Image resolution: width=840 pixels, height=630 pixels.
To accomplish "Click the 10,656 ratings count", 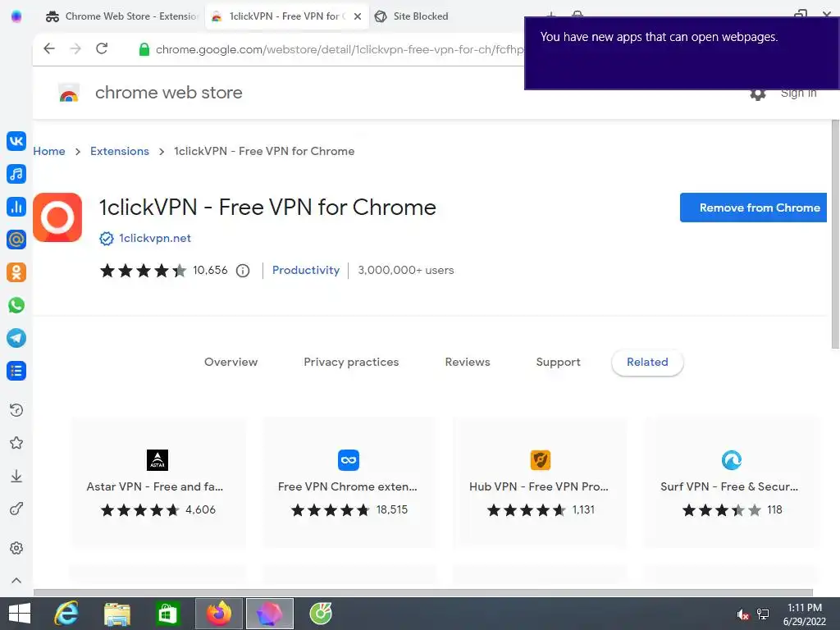I will coord(210,270).
